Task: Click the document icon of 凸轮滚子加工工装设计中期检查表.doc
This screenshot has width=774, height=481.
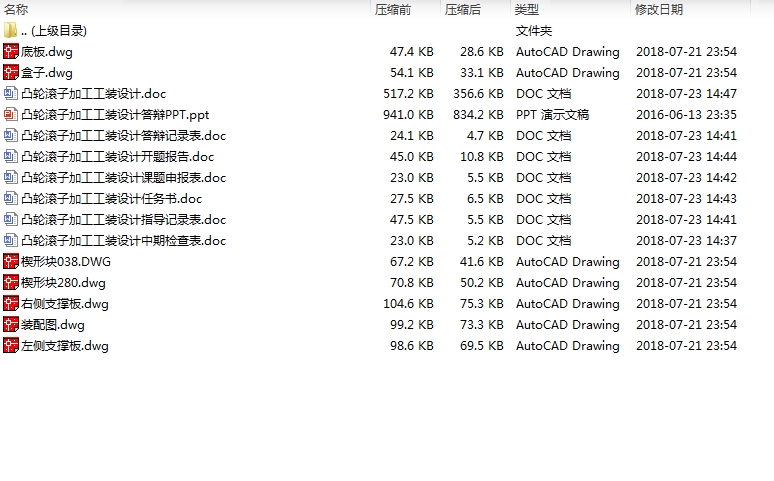Action: click(x=10, y=240)
